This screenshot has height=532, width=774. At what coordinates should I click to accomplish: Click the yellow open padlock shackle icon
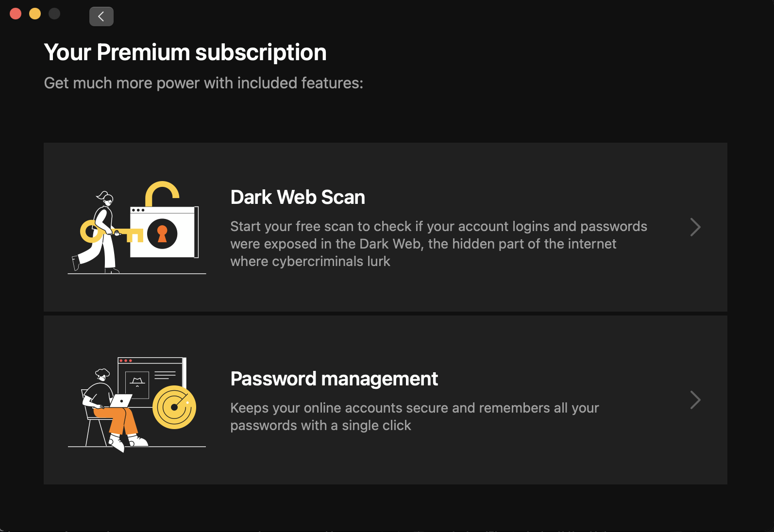click(x=162, y=194)
